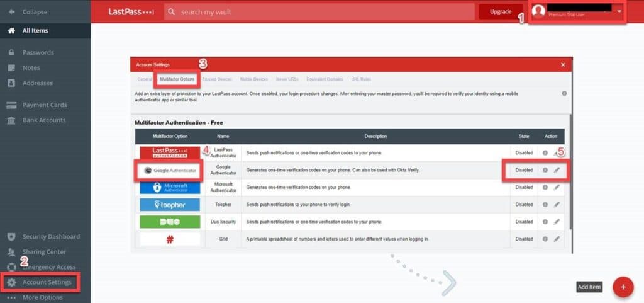Click the Grid row description text

[337, 239]
